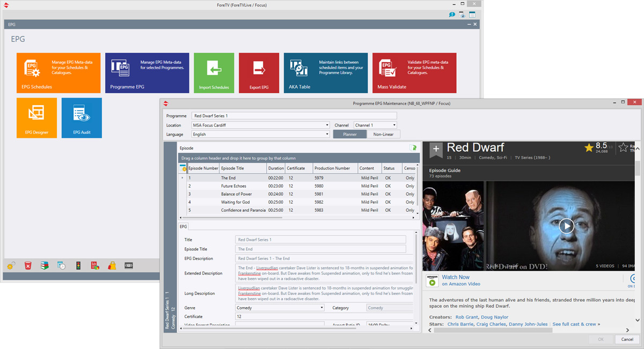Sort by Duration column header

coord(276,168)
